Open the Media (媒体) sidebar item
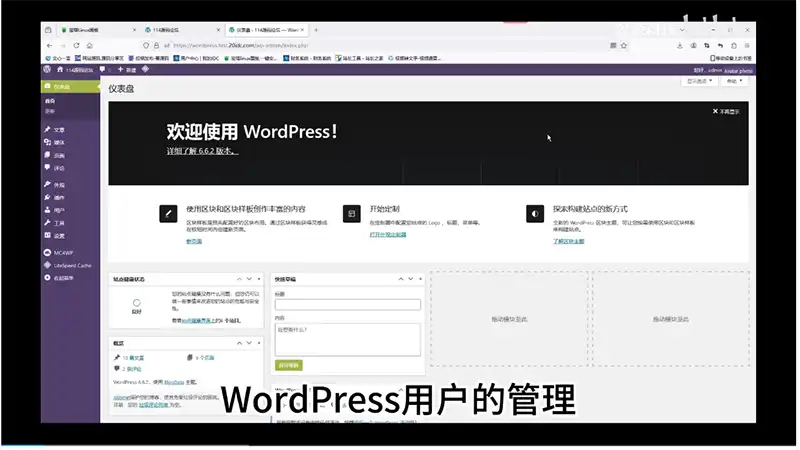Viewport: 800px width, 450px height. [58, 143]
